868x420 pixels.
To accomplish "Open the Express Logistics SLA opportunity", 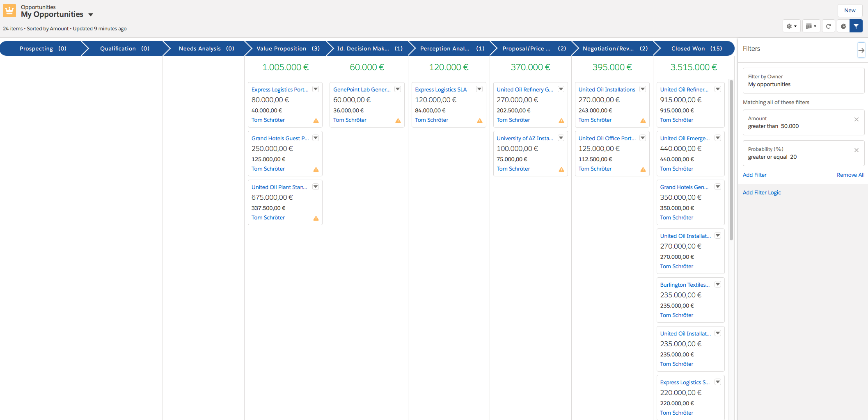I will click(441, 90).
